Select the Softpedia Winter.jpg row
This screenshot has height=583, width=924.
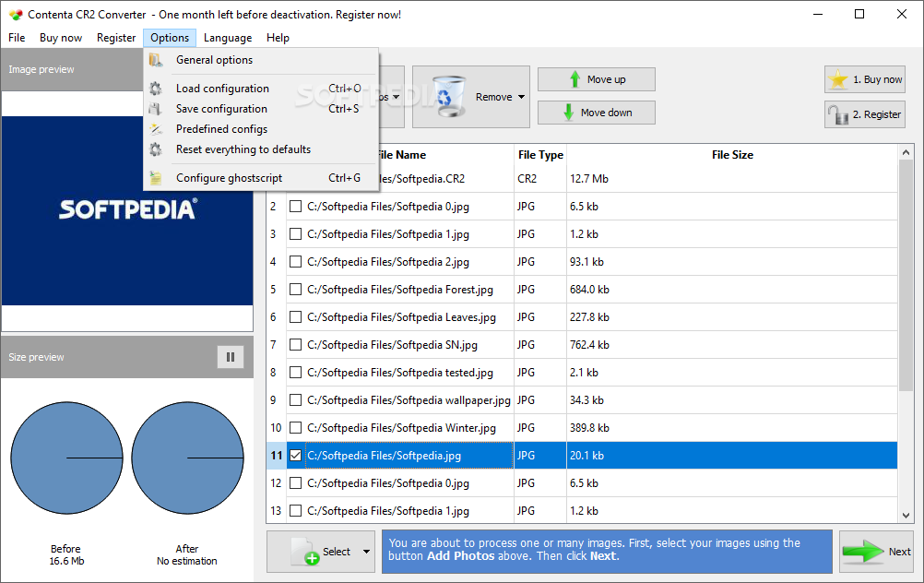(582, 428)
